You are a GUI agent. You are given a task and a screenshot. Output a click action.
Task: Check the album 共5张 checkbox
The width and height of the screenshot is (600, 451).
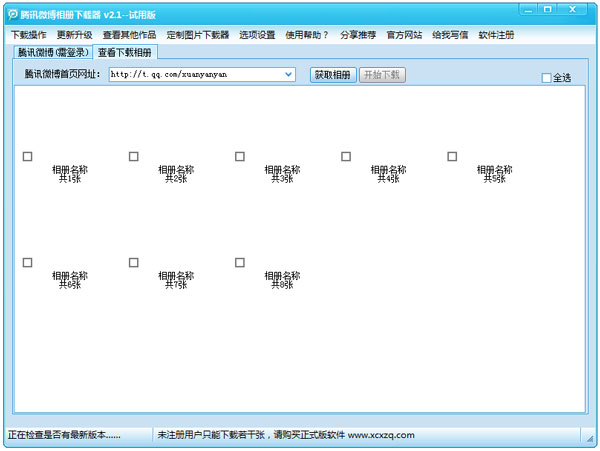click(x=452, y=156)
